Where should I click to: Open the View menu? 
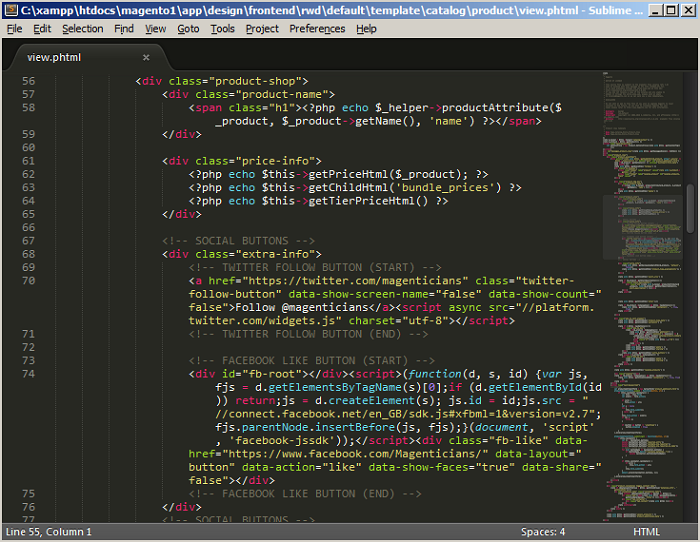tap(155, 29)
